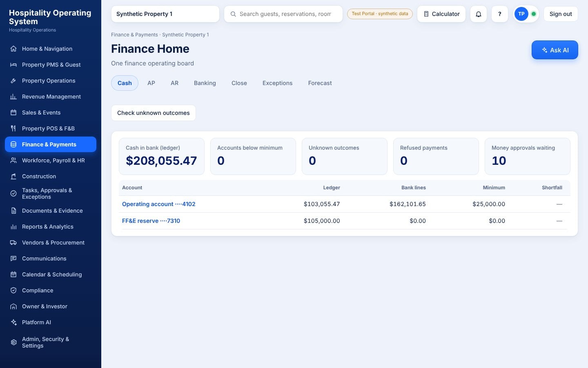Open Operating account ····4102 link
The height and width of the screenshot is (368, 588).
159,204
